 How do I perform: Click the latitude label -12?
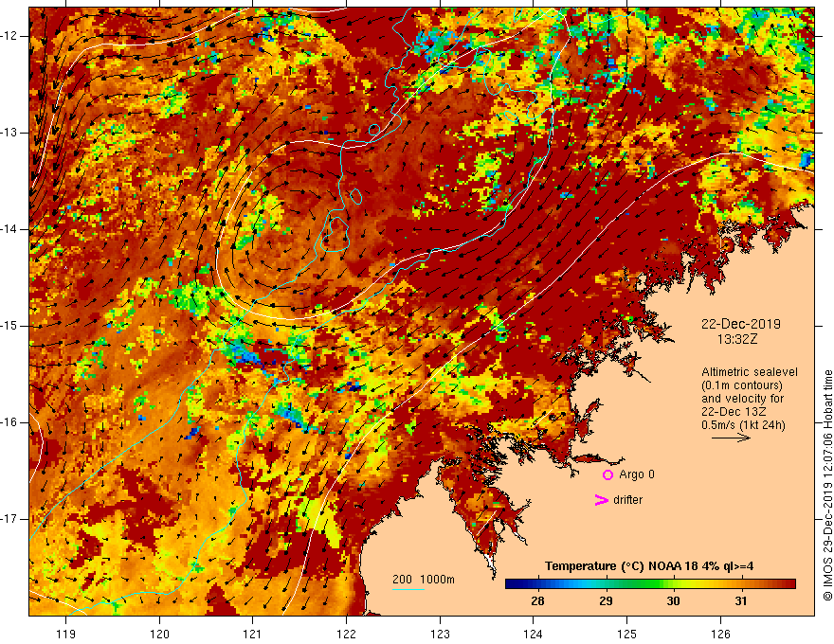pyautogui.click(x=9, y=36)
